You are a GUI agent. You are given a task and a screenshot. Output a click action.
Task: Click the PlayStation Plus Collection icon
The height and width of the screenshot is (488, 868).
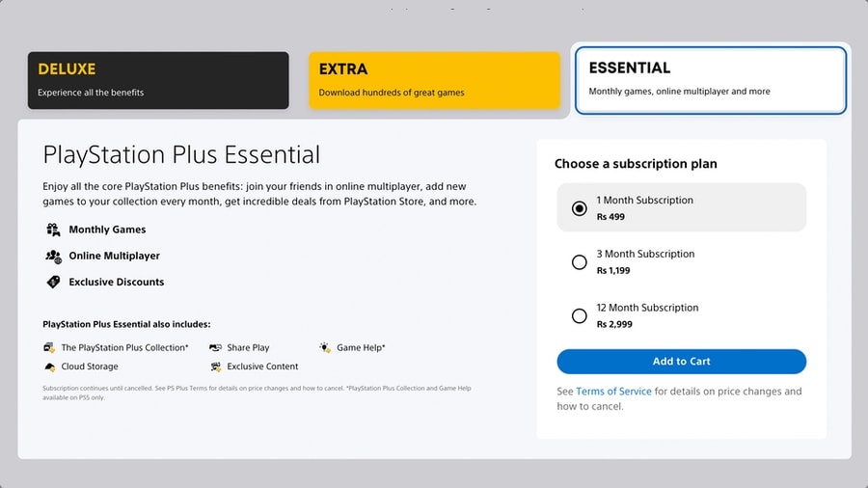point(49,347)
